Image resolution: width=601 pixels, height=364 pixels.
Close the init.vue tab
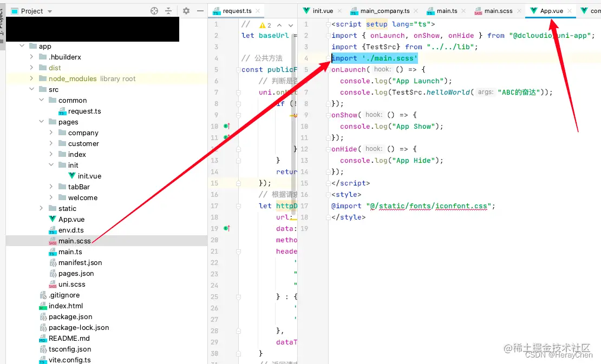pos(339,11)
